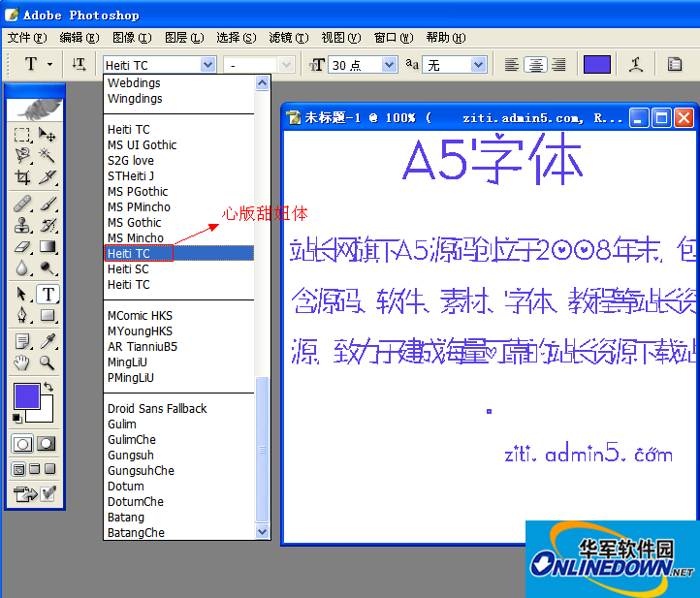Viewport: 700px width, 598px height.
Task: Choose Full Screen mode
Action: pos(50,469)
